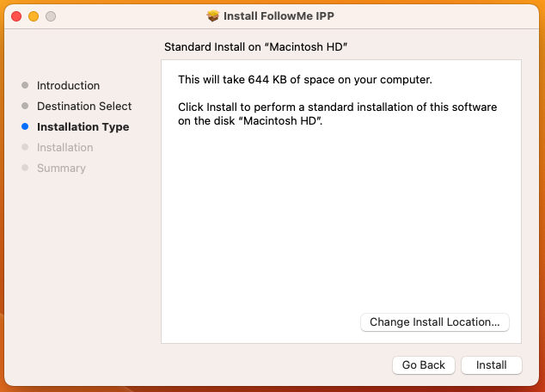This screenshot has width=545, height=392.
Task: Click the gray bullet beside Introduction
Action: (25, 85)
